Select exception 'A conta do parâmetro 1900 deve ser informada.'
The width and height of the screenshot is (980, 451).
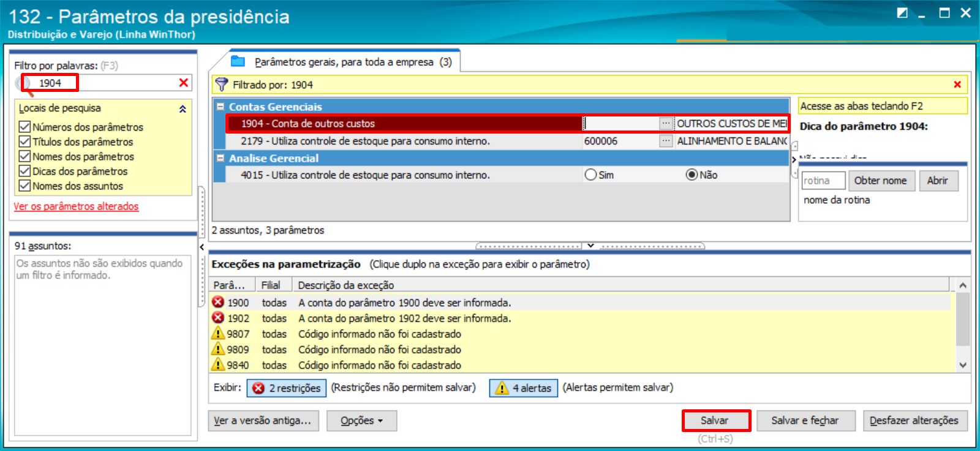click(405, 303)
